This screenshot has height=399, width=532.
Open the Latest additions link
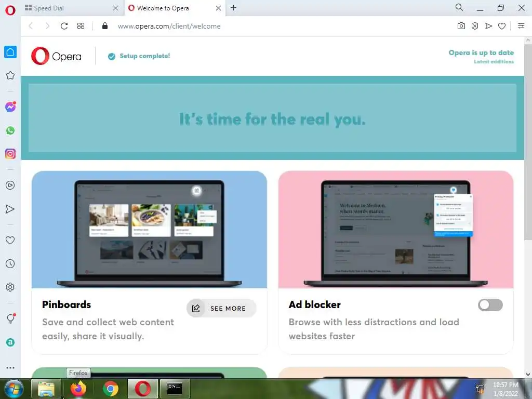(494, 62)
